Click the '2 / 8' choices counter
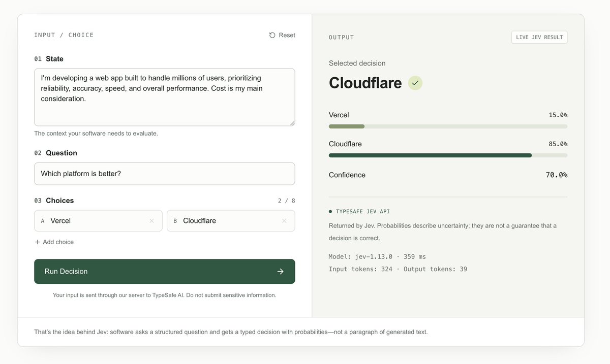 (287, 201)
